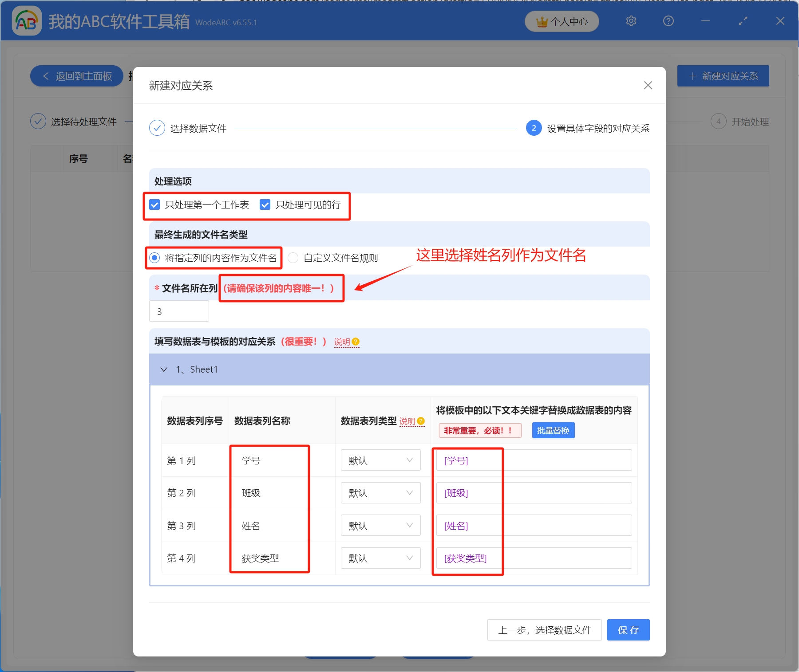Click the 批量替换 button
The height and width of the screenshot is (672, 799).
tap(553, 430)
